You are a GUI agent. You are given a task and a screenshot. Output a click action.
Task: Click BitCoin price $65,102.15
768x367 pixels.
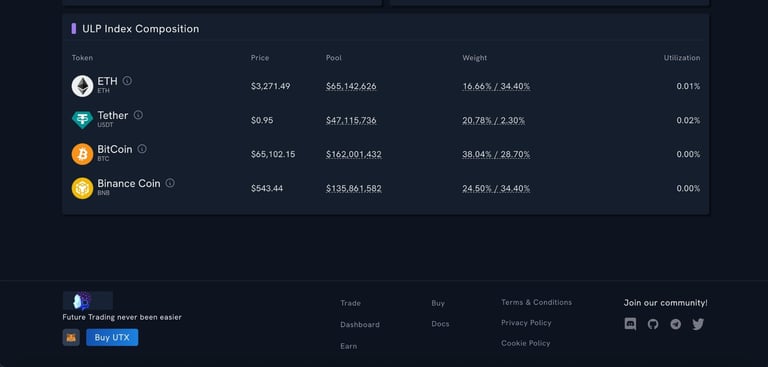273,154
